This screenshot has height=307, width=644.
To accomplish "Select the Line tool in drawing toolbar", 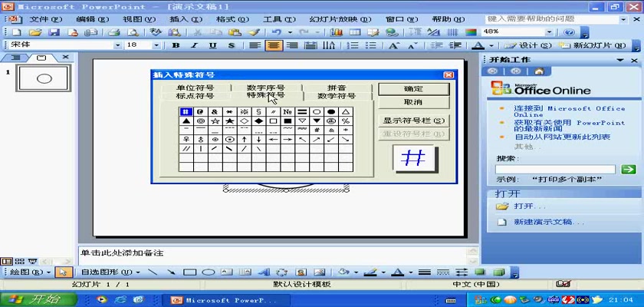I will tap(153, 272).
